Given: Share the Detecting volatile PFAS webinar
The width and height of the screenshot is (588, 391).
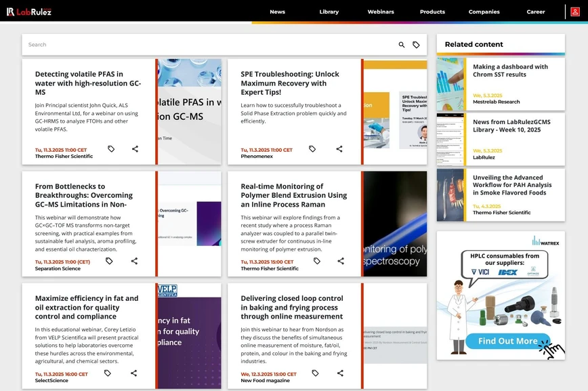Looking at the screenshot, I should click(x=135, y=149).
